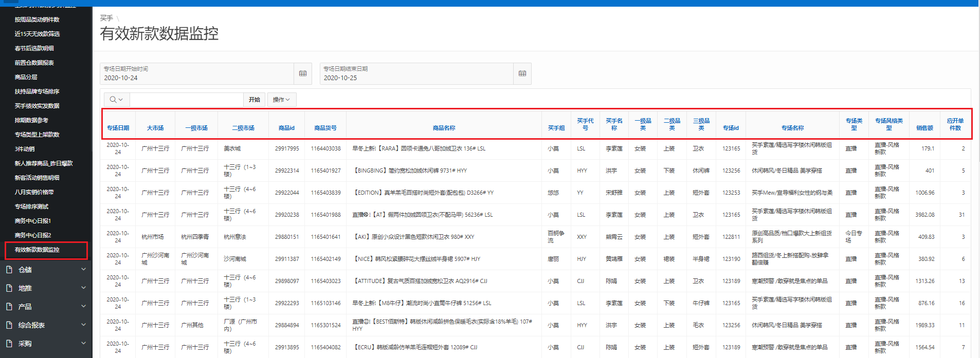
Task: Sort by 一级品类 column header
Action: coord(643,124)
